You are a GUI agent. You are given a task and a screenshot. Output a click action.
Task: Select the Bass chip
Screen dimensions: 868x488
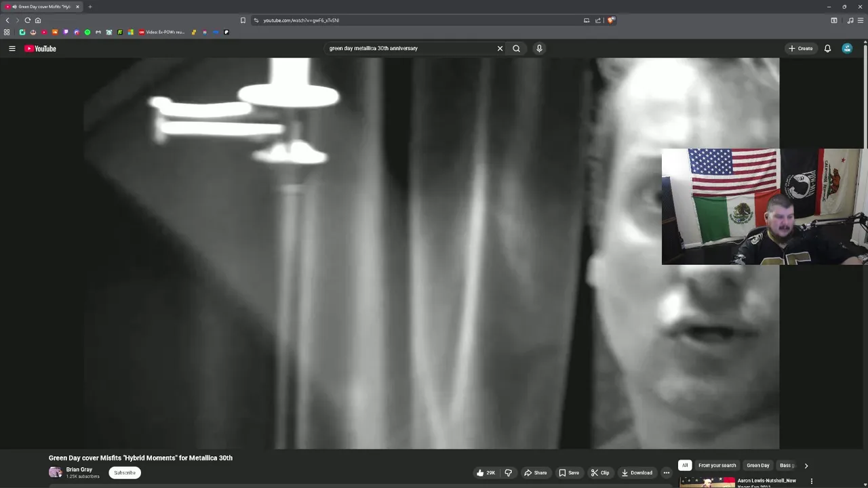(x=786, y=465)
